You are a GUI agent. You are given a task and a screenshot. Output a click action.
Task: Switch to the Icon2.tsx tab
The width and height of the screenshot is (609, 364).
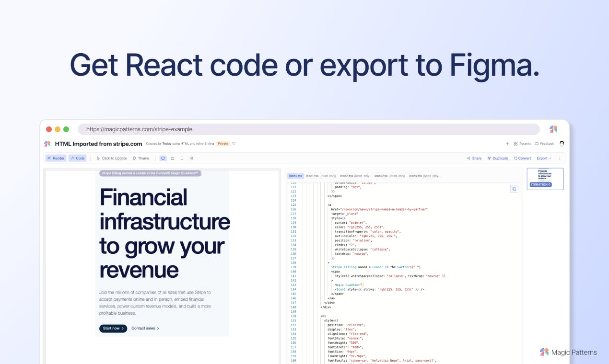coord(355,176)
